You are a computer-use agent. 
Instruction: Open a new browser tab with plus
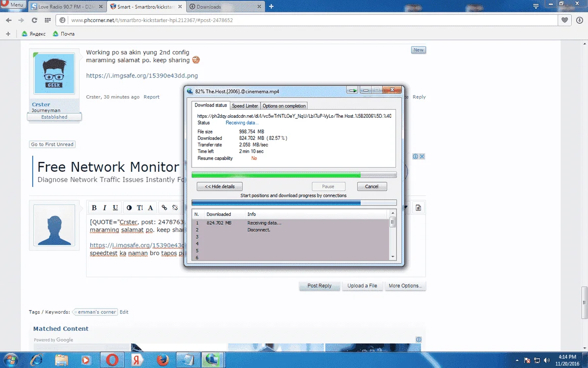pyautogui.click(x=271, y=6)
